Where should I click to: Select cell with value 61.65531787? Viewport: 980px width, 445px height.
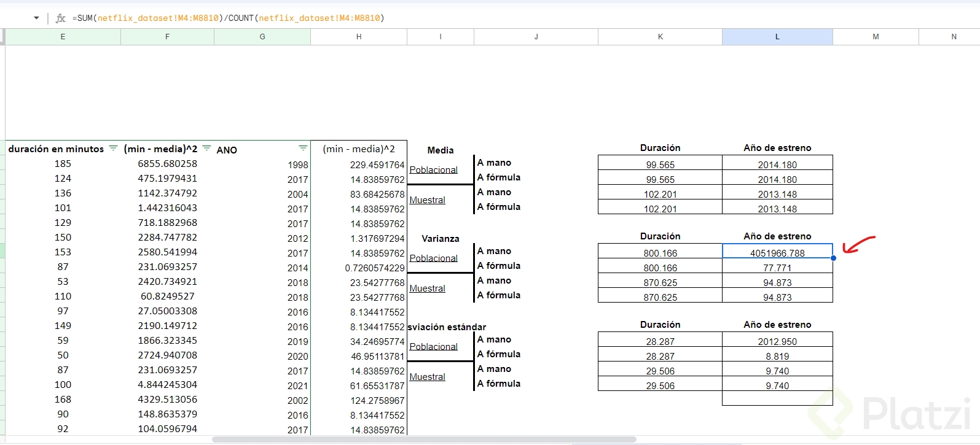click(x=359, y=385)
